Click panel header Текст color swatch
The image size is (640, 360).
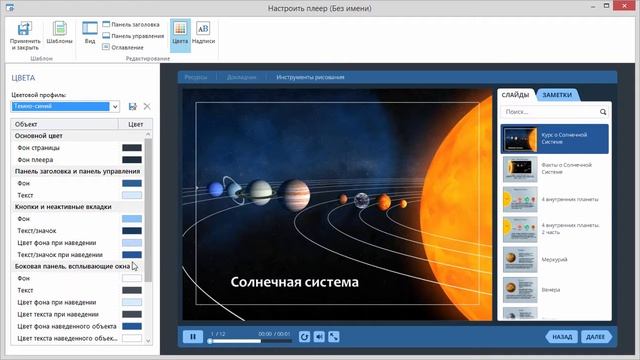[x=132, y=195]
